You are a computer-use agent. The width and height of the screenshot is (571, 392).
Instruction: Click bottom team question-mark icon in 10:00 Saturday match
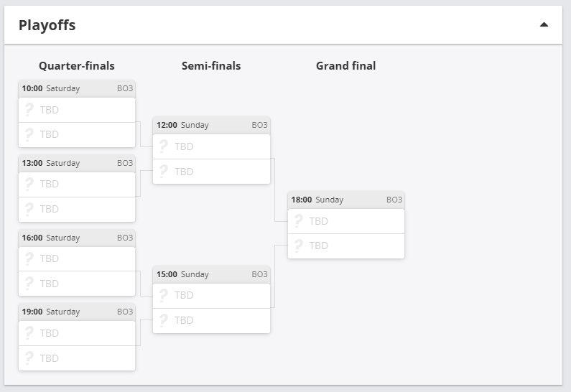[29, 134]
